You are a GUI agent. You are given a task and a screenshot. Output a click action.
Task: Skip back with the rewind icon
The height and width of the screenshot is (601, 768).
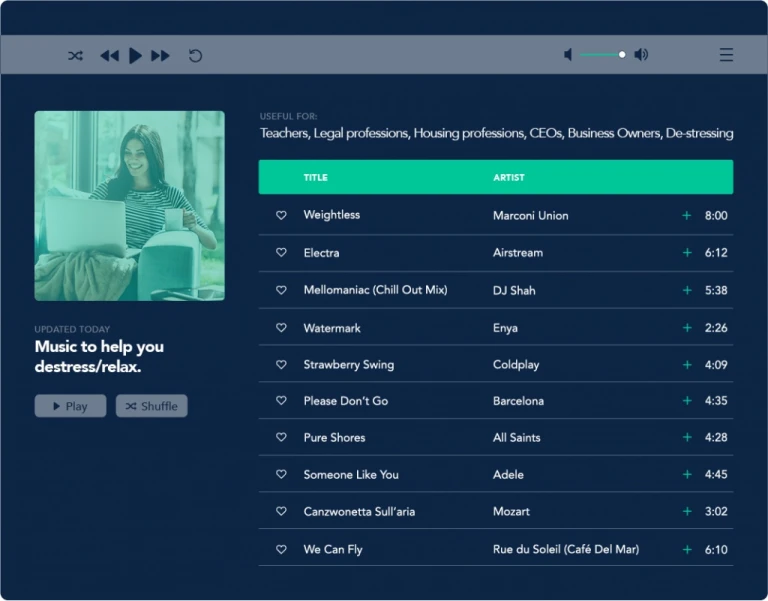click(110, 56)
